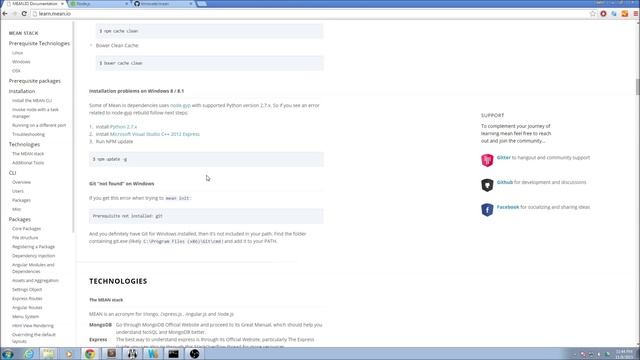Switch to the Node.js tab
This screenshot has width=640, height=360.
coord(98,4)
